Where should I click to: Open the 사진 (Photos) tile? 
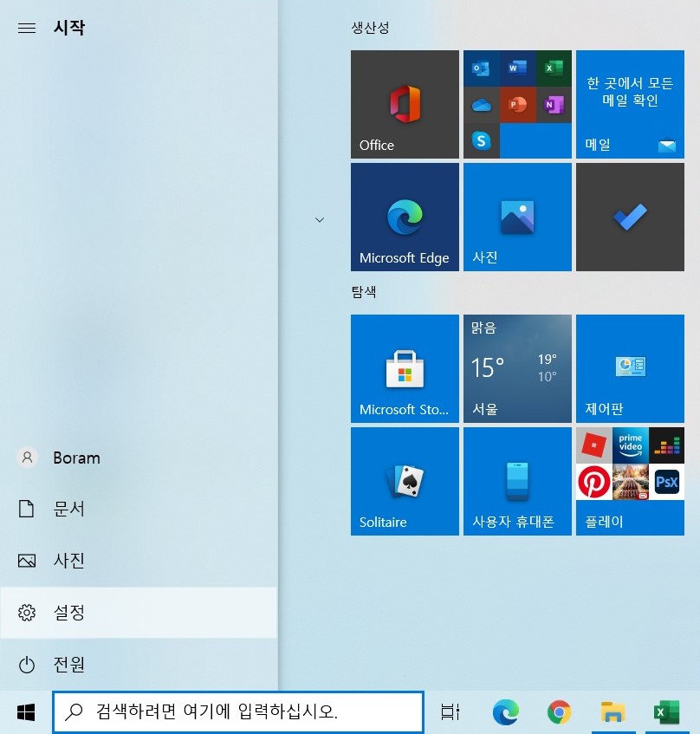click(517, 218)
